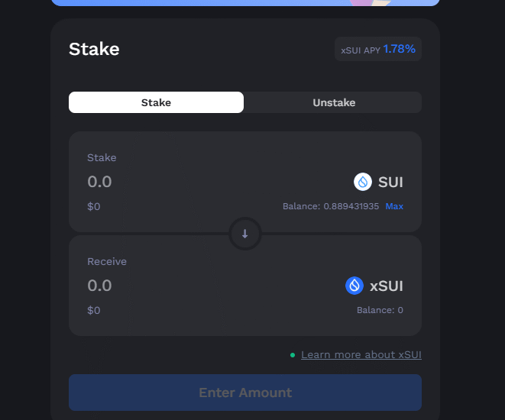This screenshot has width=505, height=420.
Task: Click the xSUI token name label
Action: click(x=387, y=286)
